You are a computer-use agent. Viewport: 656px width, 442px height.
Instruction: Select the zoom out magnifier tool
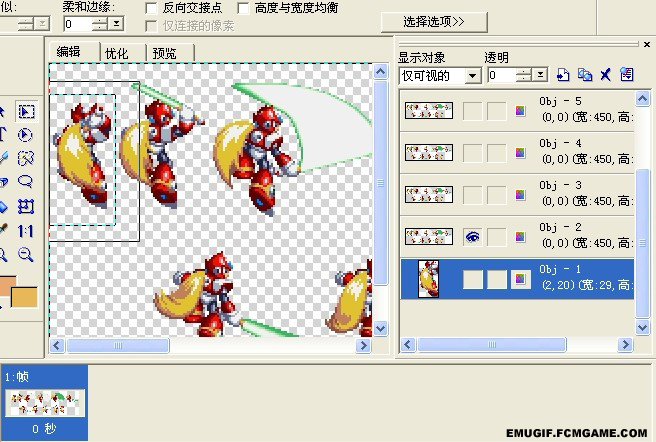26,254
